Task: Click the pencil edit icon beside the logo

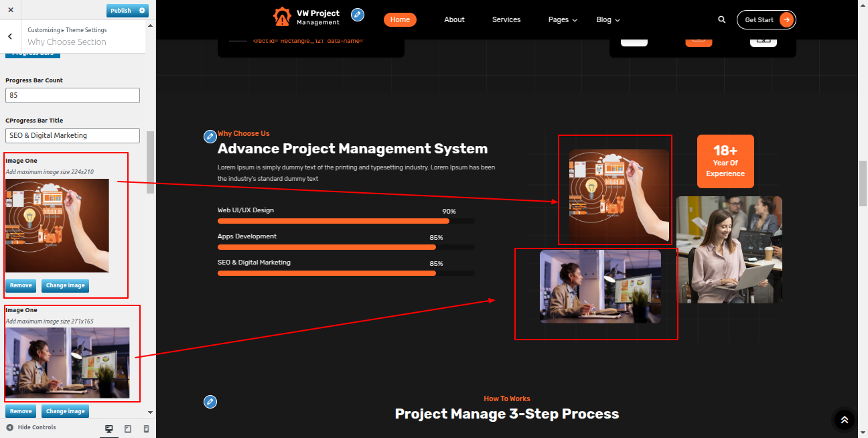Action: pos(358,15)
